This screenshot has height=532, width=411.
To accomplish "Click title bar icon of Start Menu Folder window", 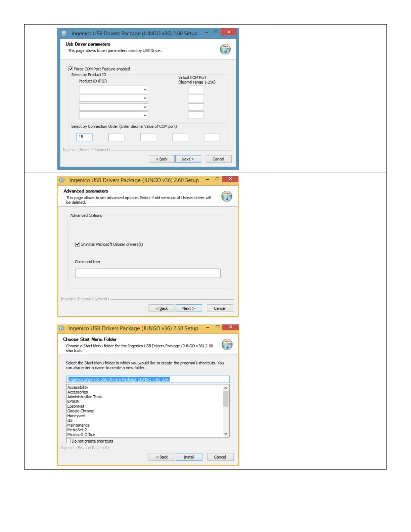I will (61, 328).
